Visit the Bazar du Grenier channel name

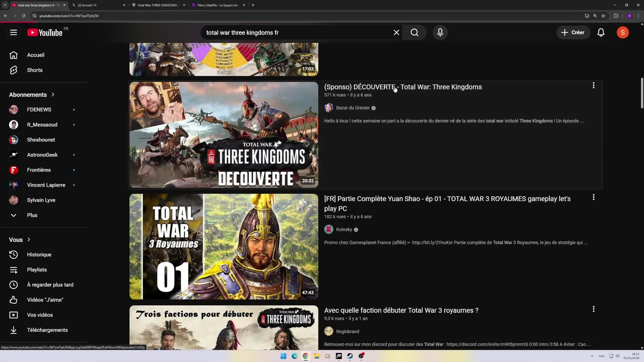tap(353, 108)
